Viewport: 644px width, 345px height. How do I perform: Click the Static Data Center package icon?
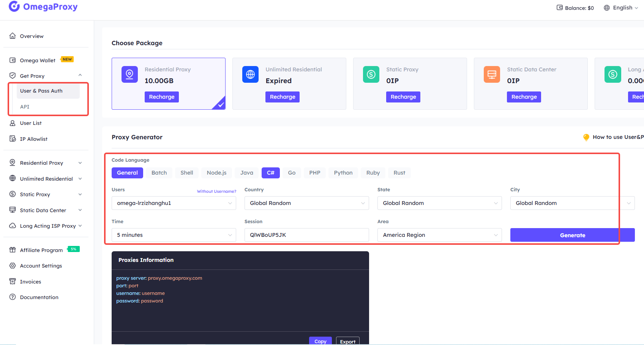(492, 74)
